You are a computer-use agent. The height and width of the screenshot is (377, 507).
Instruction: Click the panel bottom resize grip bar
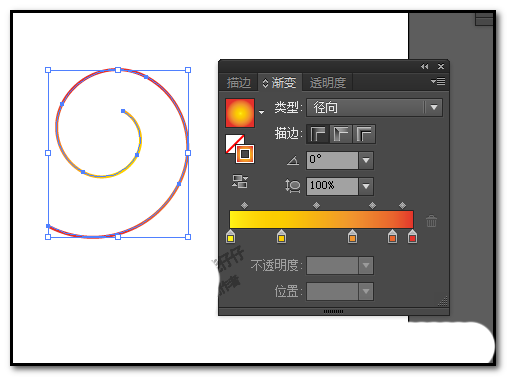(x=334, y=312)
